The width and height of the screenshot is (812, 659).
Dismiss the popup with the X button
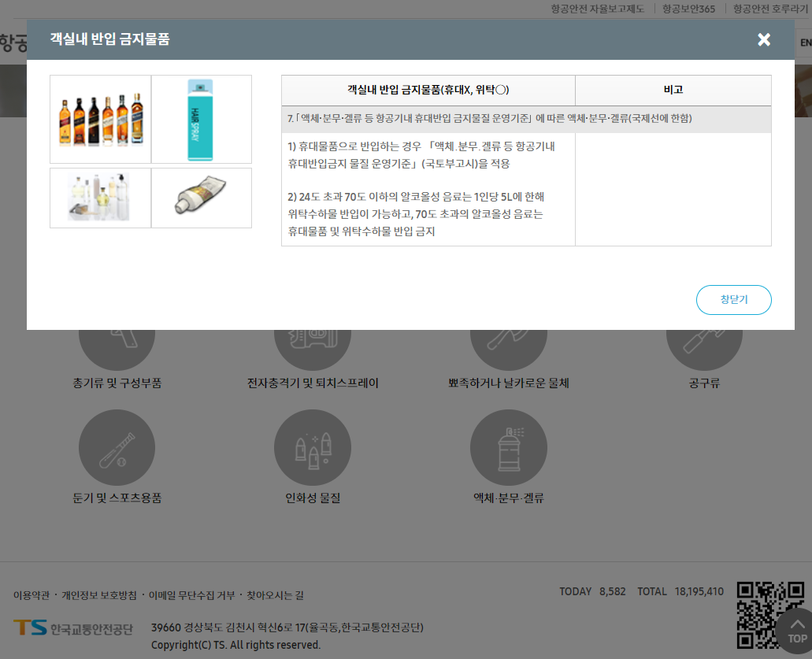click(763, 39)
